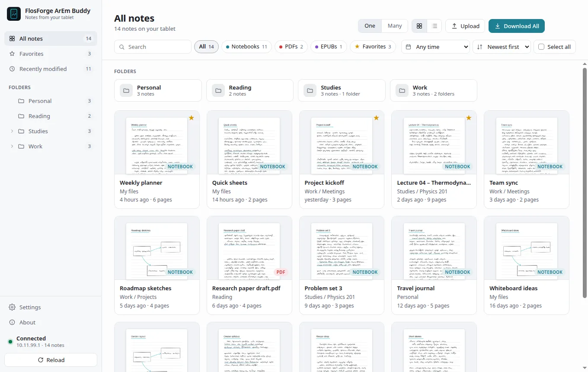Expand the Work folder chevron in sidebar
The image size is (588, 372).
(12, 146)
